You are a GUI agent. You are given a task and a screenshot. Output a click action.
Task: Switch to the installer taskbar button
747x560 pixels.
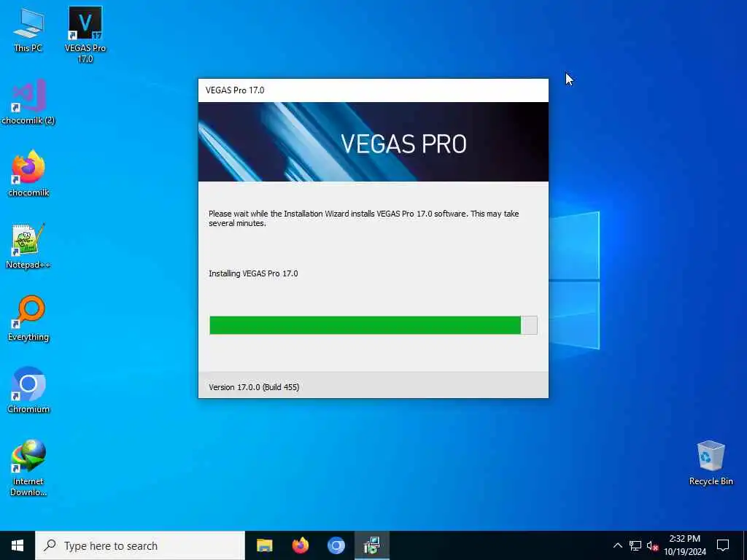pos(372,545)
